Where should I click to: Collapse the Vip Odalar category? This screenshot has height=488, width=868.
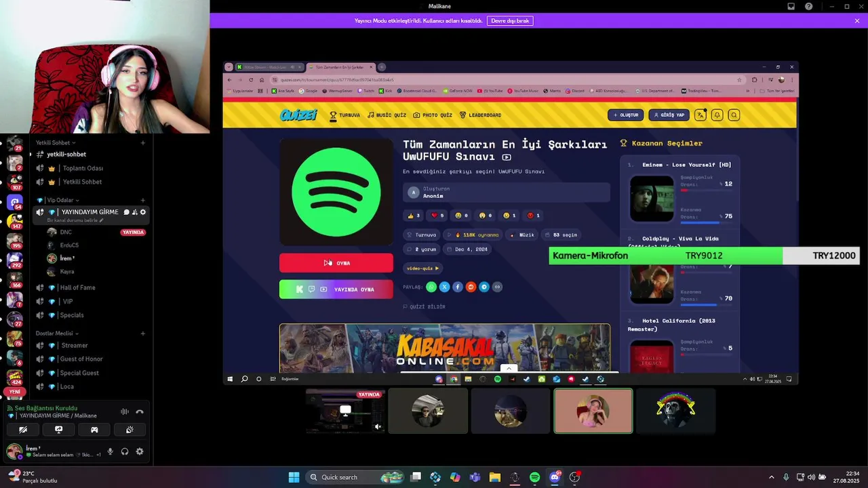58,200
